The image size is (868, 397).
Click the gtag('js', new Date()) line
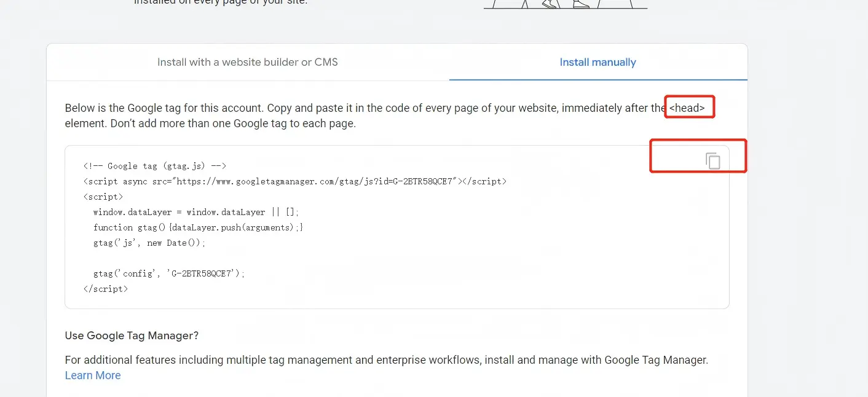[149, 243]
